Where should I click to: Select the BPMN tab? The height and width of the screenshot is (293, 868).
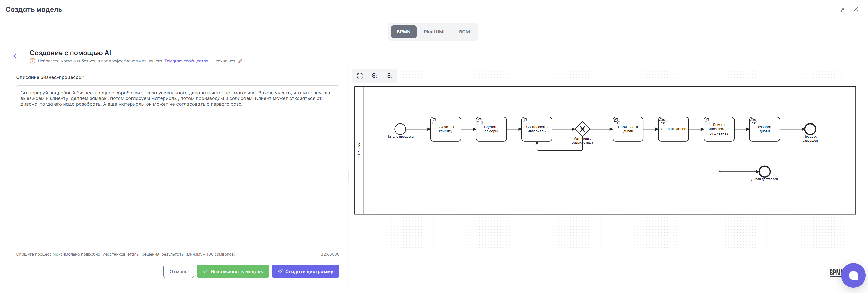click(x=403, y=32)
